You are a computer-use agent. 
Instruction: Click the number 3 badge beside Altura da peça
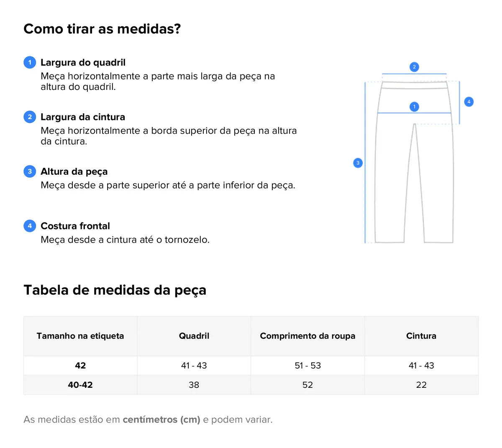tap(30, 171)
